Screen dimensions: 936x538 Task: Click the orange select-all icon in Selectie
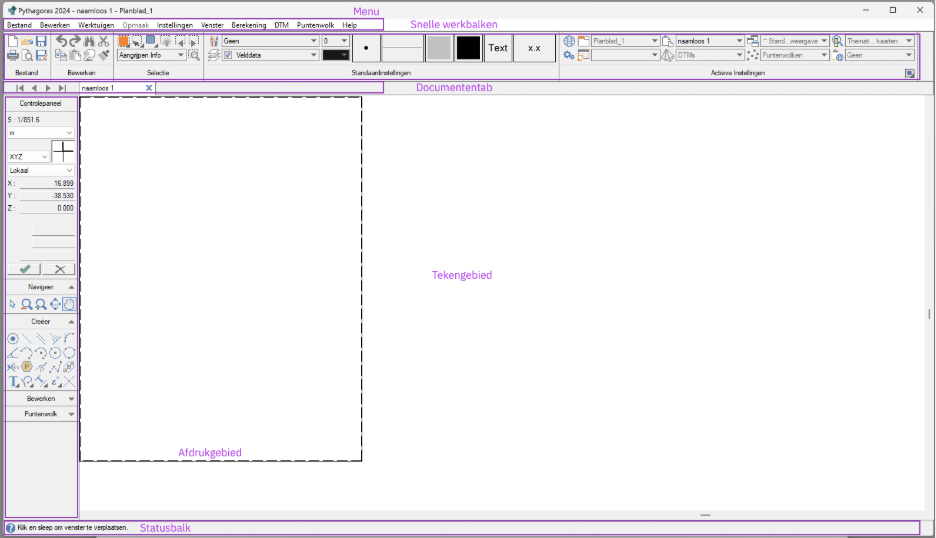pos(124,41)
